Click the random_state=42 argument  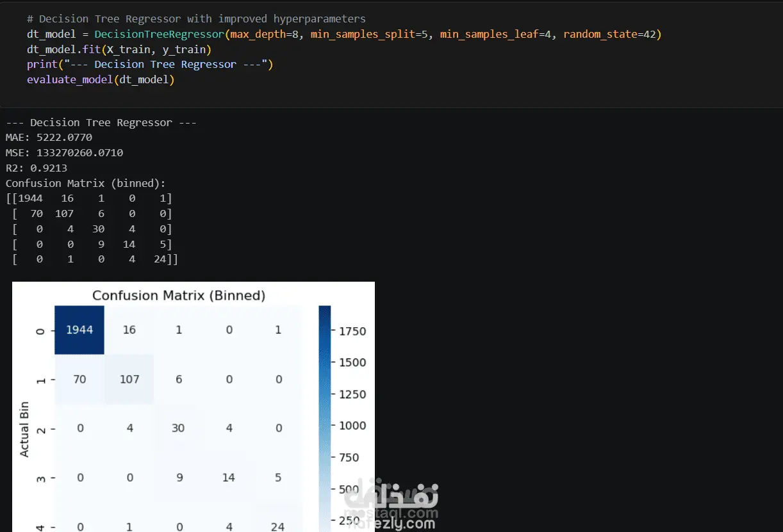[x=609, y=34]
